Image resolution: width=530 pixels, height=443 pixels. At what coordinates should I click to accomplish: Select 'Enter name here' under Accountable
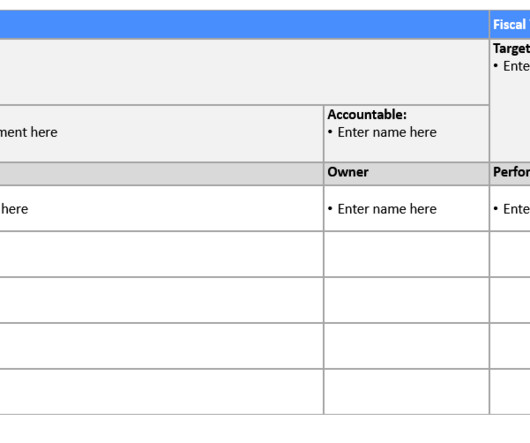click(387, 132)
